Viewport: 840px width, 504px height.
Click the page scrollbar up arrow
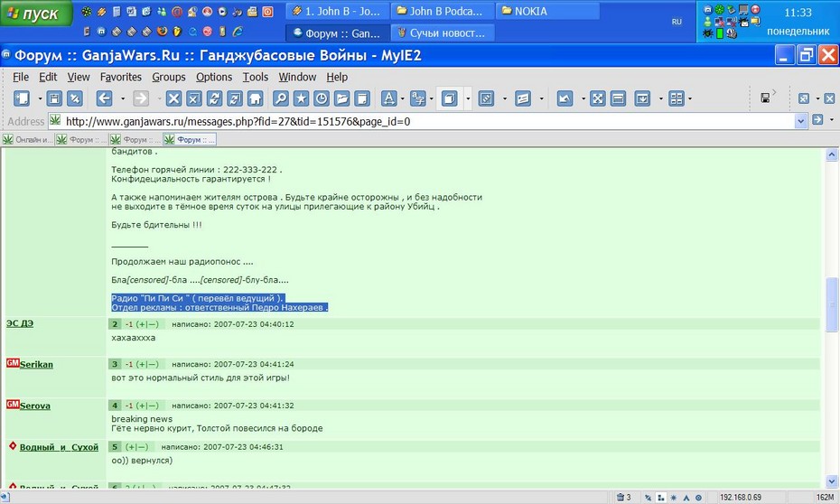click(x=832, y=155)
